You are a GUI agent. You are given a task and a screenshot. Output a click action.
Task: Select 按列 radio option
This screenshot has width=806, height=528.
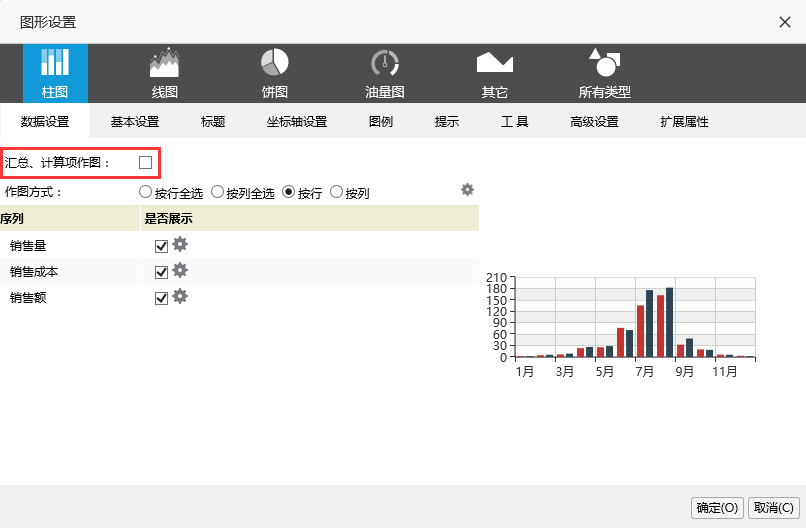pyautogui.click(x=336, y=192)
